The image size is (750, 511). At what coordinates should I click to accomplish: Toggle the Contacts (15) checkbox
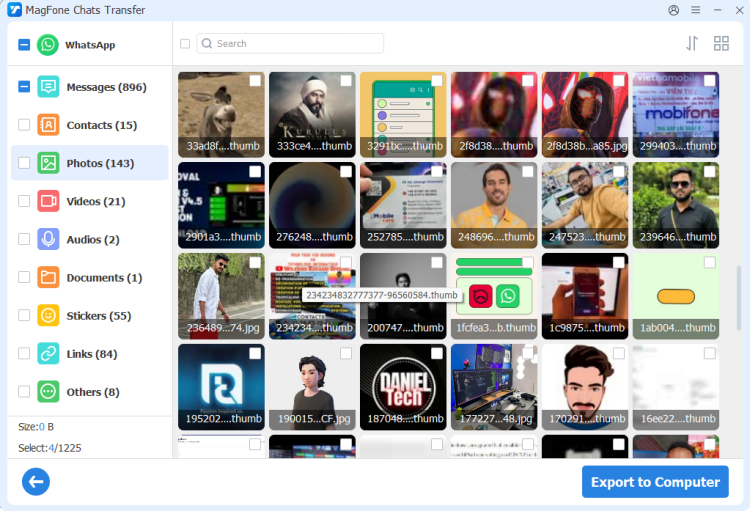(24, 125)
